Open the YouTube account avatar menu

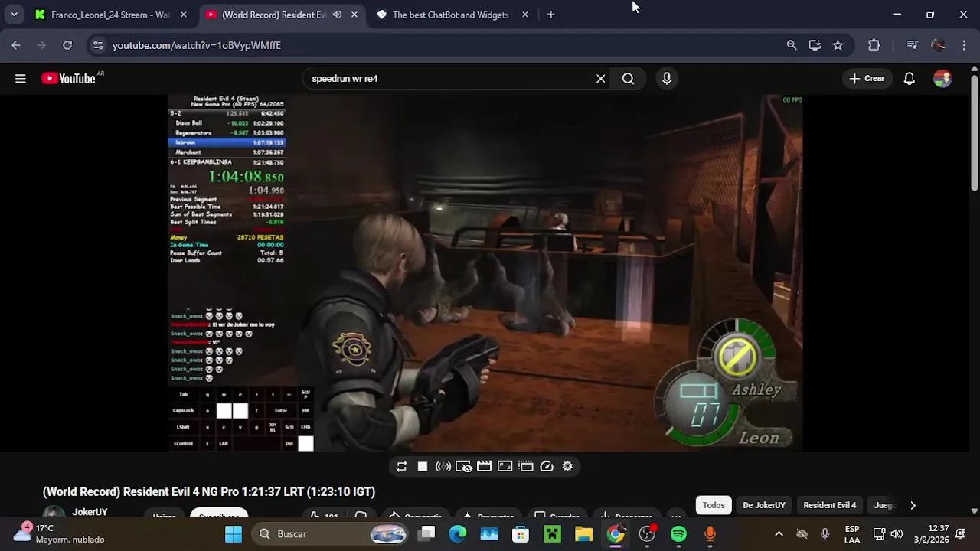pyautogui.click(x=942, y=78)
